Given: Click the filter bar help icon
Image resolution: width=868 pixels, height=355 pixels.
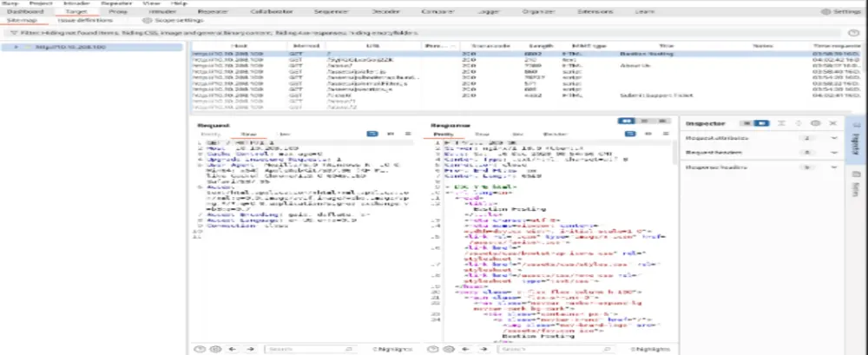Looking at the screenshot, I should pyautogui.click(x=853, y=33).
